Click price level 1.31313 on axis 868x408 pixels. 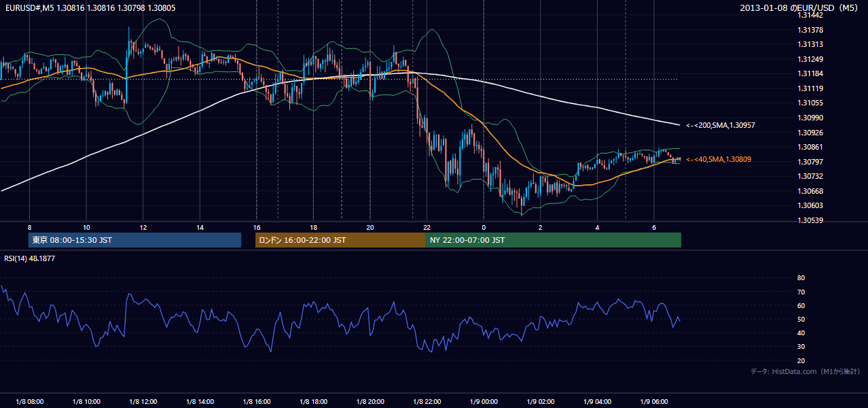[x=811, y=44]
